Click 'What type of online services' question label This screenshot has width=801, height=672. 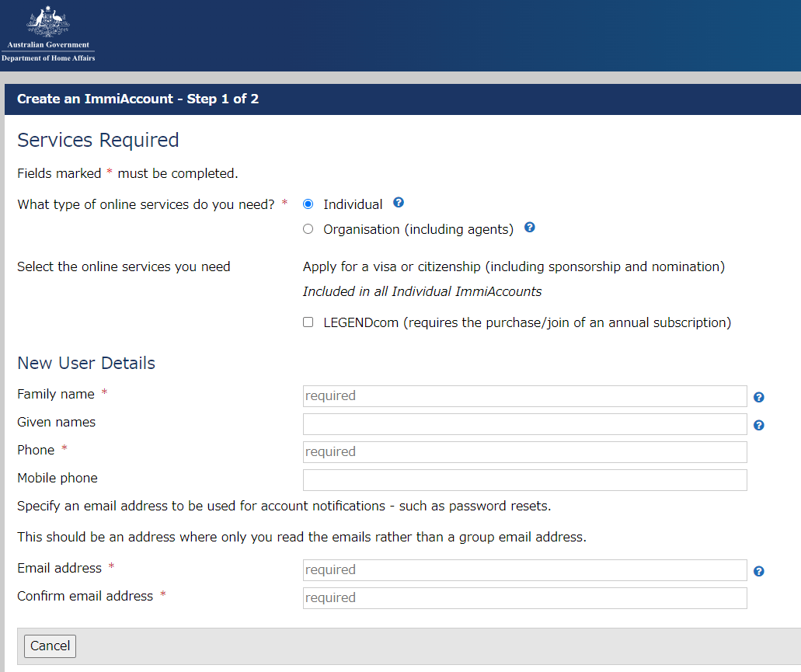coord(146,204)
